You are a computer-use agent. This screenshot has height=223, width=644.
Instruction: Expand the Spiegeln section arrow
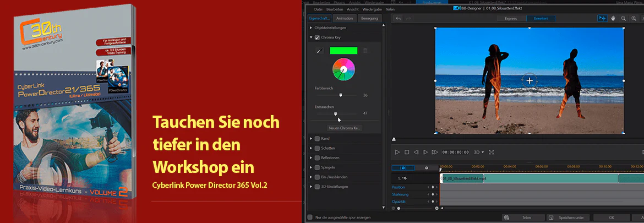pos(311,167)
